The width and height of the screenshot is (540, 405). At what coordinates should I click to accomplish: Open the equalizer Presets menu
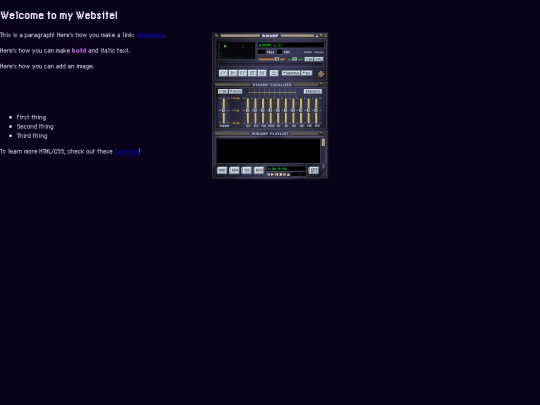[313, 91]
